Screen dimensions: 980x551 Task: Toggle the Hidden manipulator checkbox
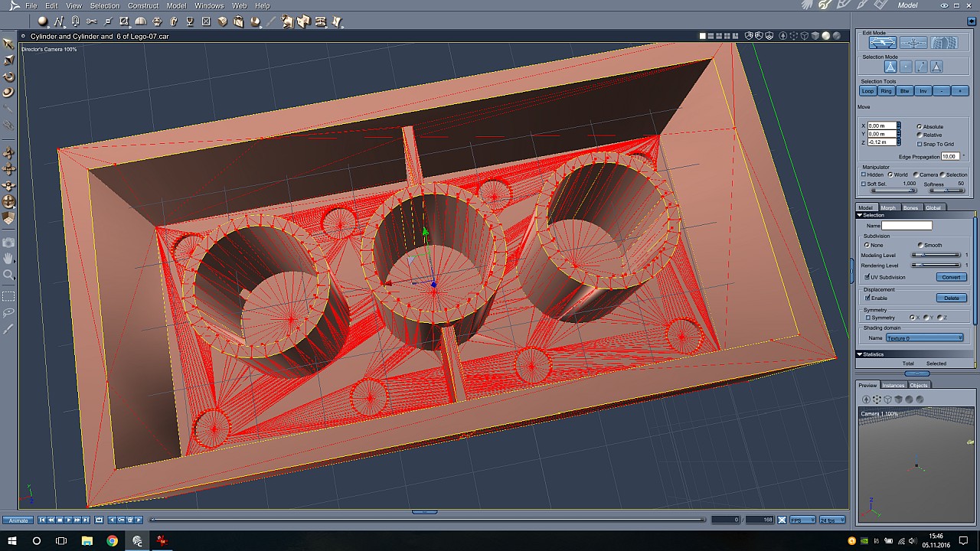[864, 174]
